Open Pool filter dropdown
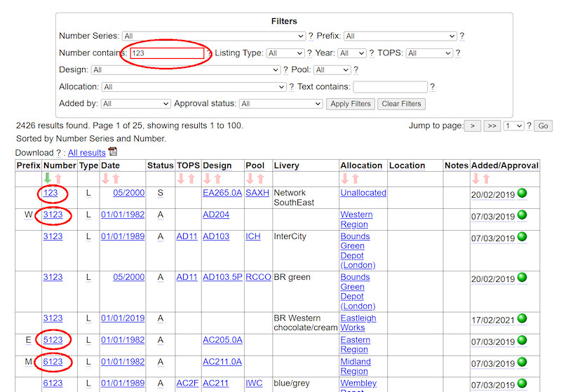Image resolution: width=561 pixels, height=392 pixels. coord(332,70)
